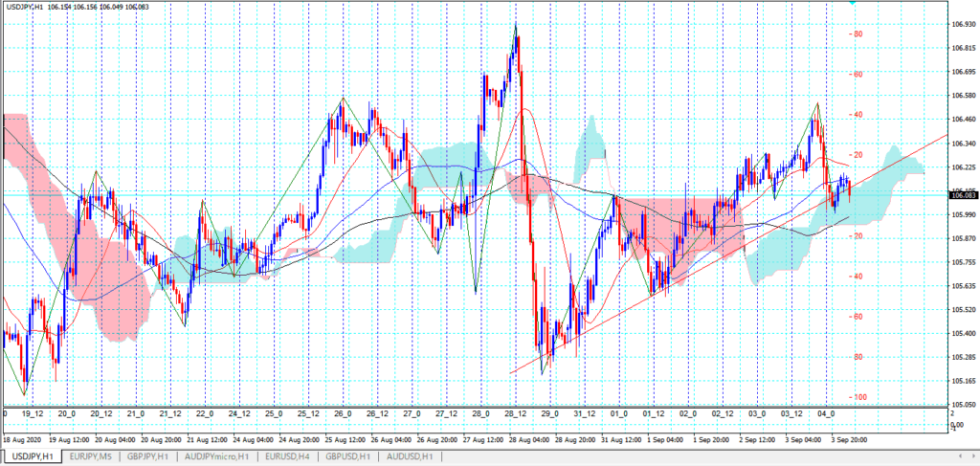Click the 106.460 price axis value
This screenshot has height=466, width=980.
tap(963, 120)
